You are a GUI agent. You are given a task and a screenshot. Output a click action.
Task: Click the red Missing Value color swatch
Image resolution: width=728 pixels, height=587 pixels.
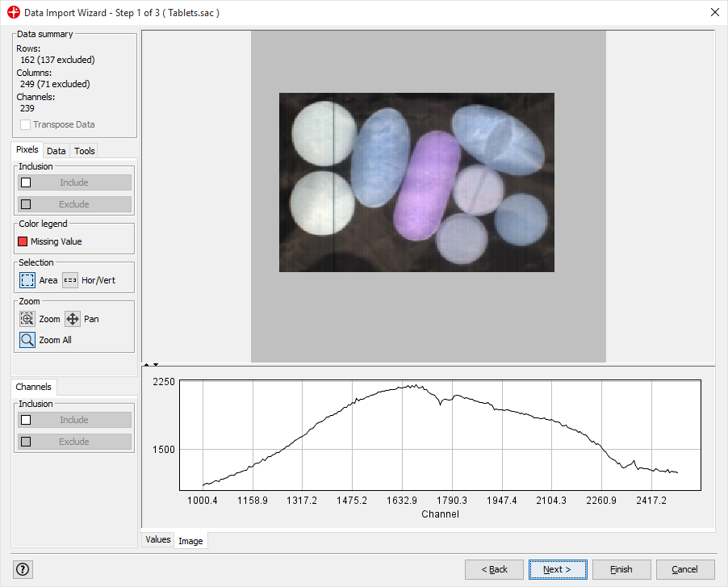coord(23,241)
